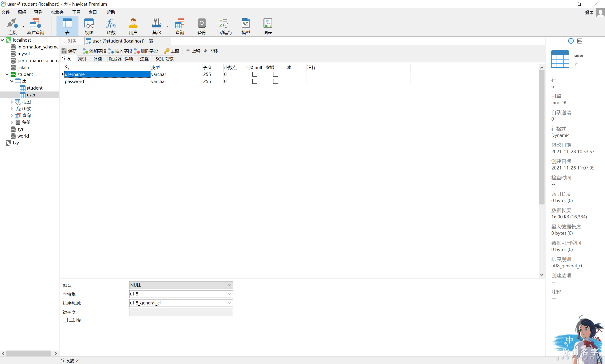Viewport: 605px width, 364px height.
Task: Click the DDL icon in right panel
Action: 580,41
